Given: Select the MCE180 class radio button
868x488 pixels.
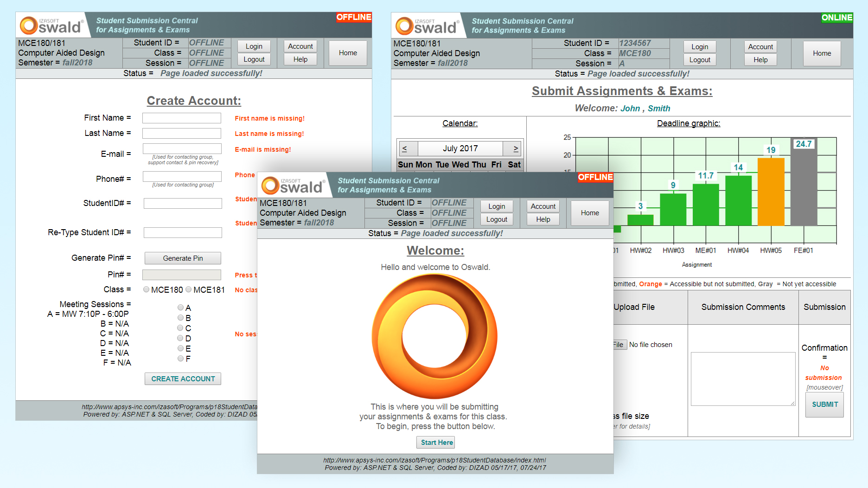Looking at the screenshot, I should click(147, 289).
